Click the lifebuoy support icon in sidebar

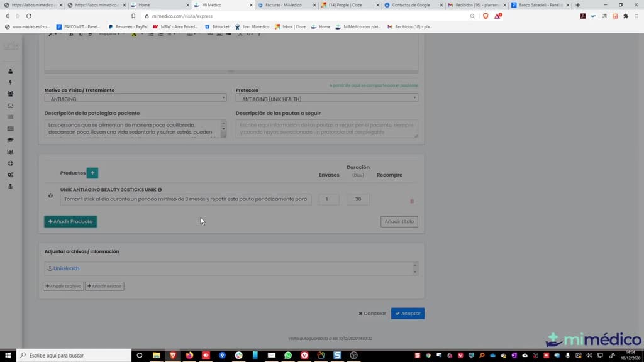pos(10,163)
